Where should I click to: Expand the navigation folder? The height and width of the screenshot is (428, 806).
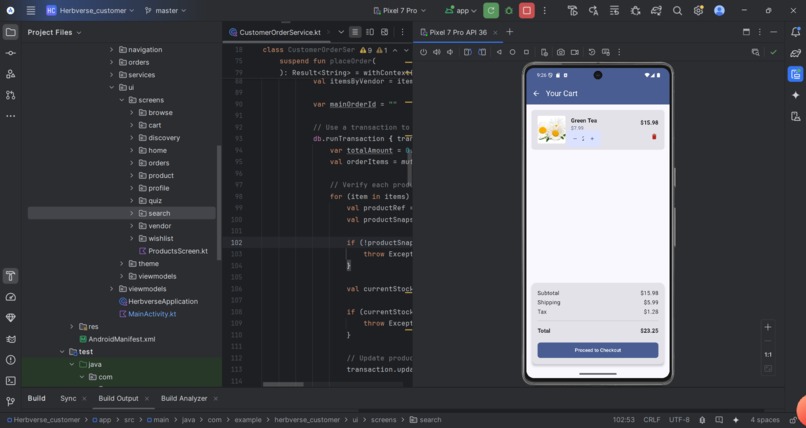[x=112, y=49]
